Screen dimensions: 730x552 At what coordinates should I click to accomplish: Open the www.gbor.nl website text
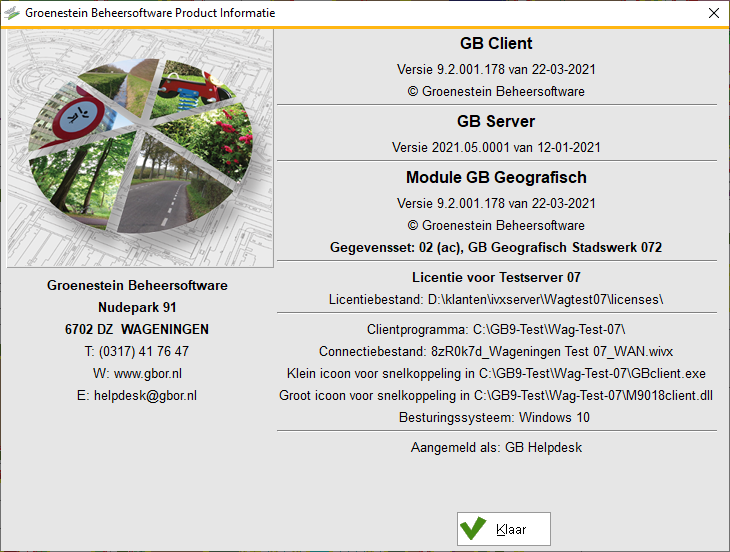click(148, 374)
